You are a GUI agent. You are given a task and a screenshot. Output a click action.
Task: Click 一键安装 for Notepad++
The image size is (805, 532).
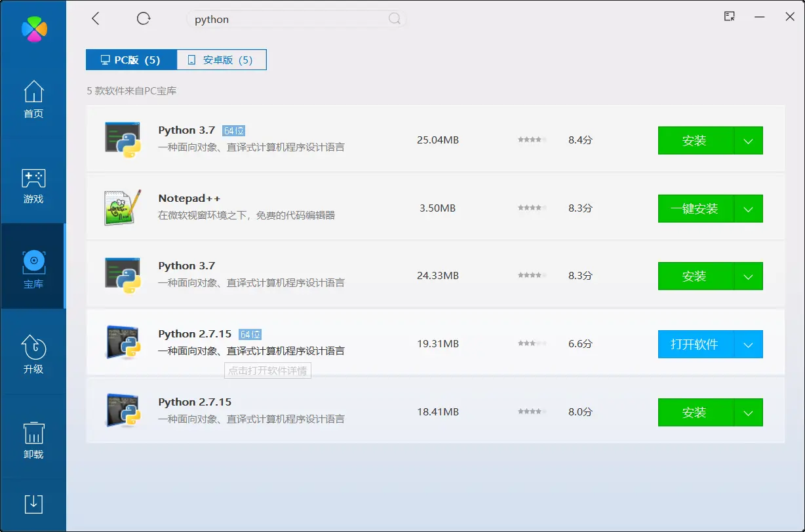[x=696, y=208]
